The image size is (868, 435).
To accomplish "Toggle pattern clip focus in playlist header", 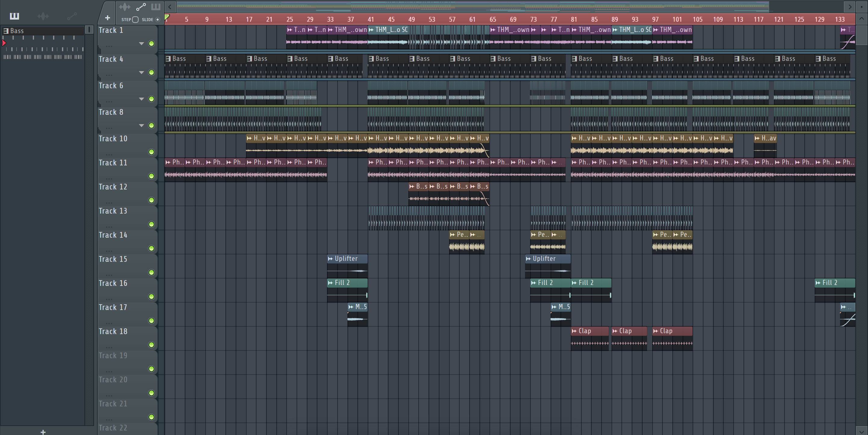I will [156, 7].
